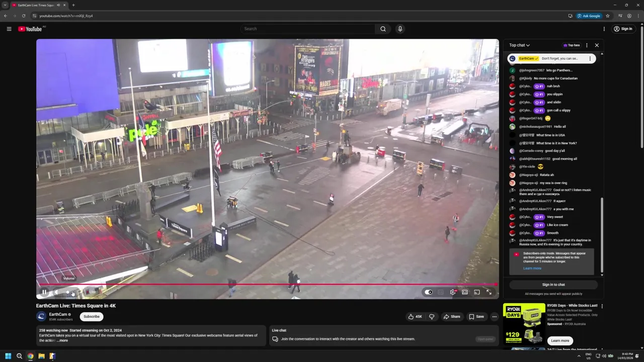Cast video with Play on TV icon

tap(477, 292)
